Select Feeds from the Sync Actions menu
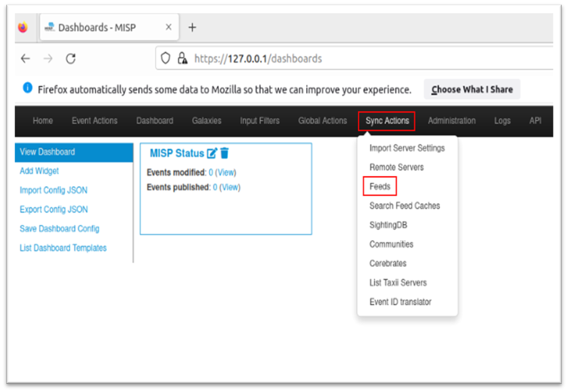568x392 pixels. (x=380, y=186)
